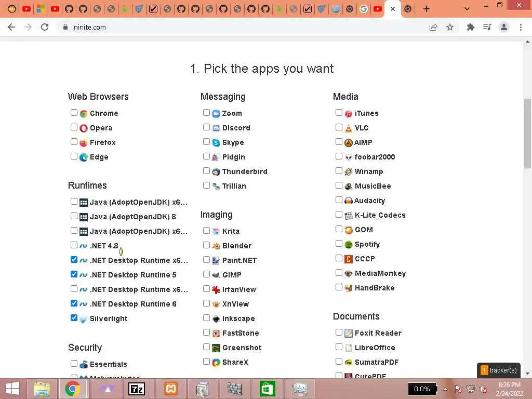Screen dimensions: 532x399
Task: Click the SumatraPDF label
Action: click(x=377, y=362)
